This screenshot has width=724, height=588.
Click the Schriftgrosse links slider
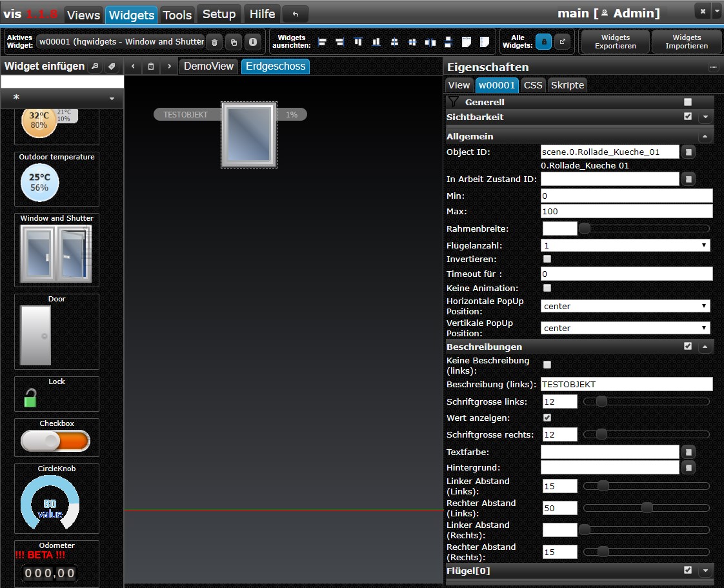[647, 402]
